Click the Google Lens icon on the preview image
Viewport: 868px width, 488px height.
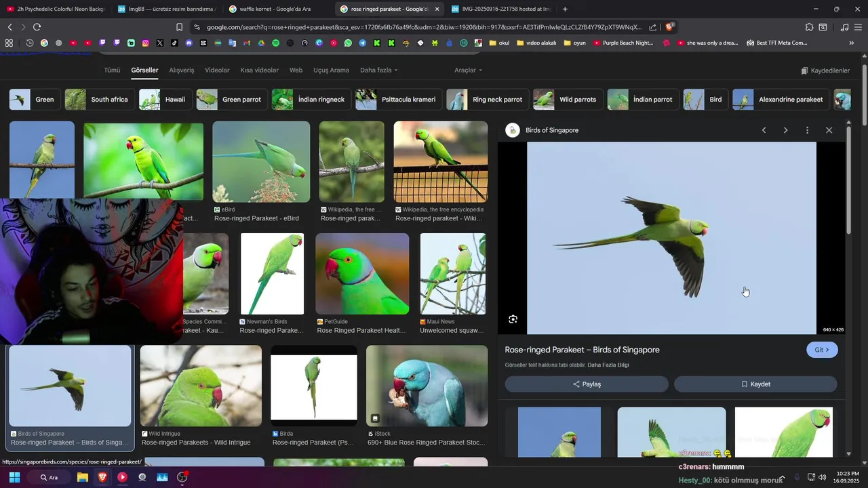point(513,319)
